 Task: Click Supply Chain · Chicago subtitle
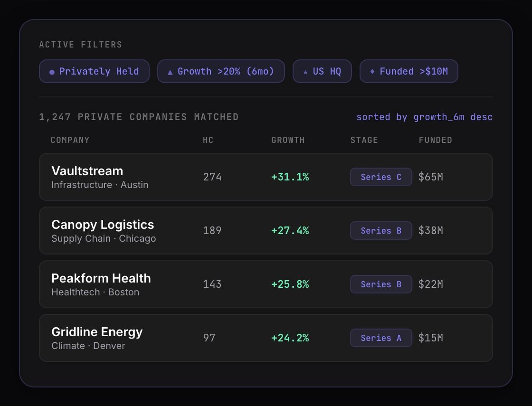(x=104, y=238)
